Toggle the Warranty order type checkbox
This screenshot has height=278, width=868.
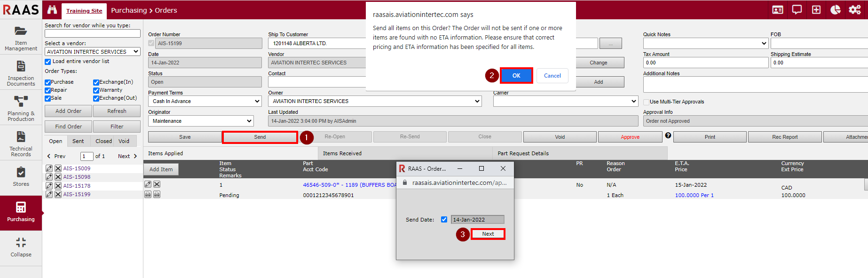(96, 90)
